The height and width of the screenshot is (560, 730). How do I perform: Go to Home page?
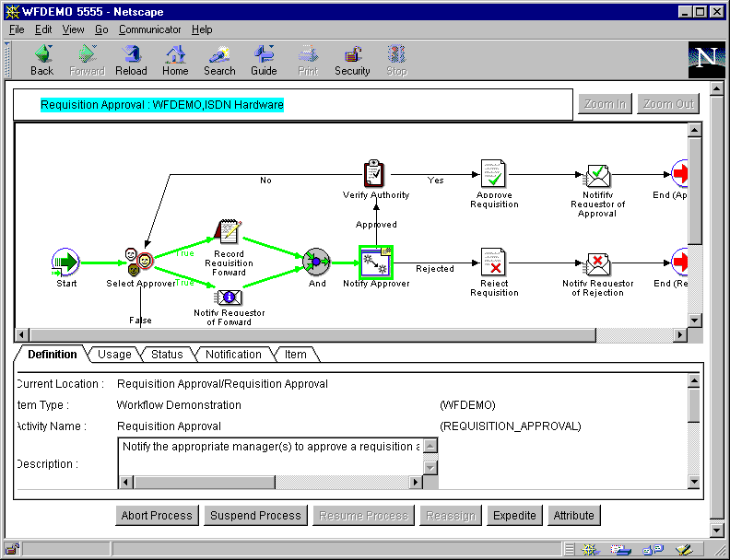point(175,61)
